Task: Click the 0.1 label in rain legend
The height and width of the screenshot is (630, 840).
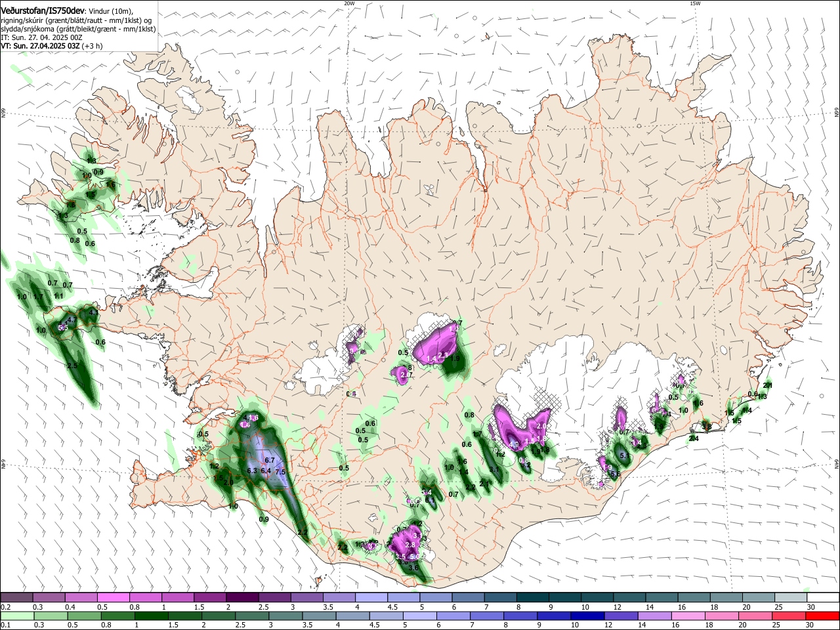Action: pos(6,624)
